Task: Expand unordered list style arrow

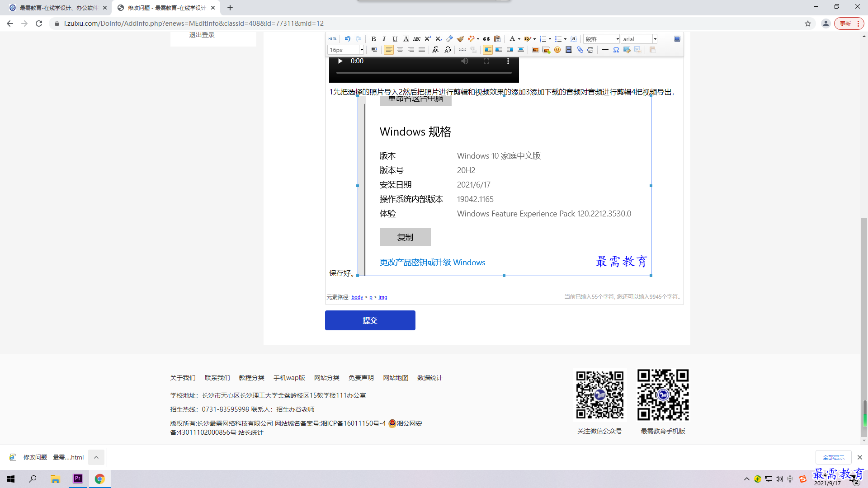Action: coord(565,39)
